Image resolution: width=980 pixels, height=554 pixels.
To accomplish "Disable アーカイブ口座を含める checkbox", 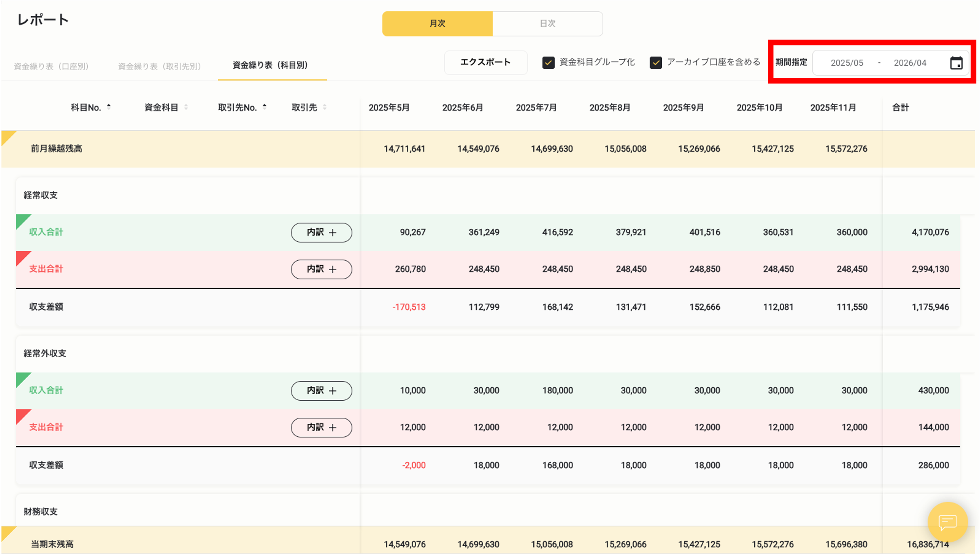I will click(656, 62).
